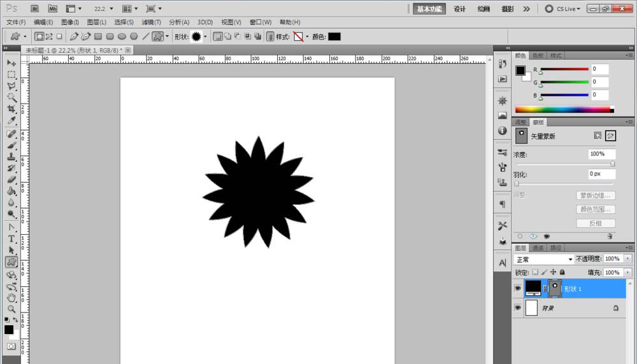637x364 pixels.
Task: Choose the Rounded Rectangle tool in options bar
Action: click(110, 36)
